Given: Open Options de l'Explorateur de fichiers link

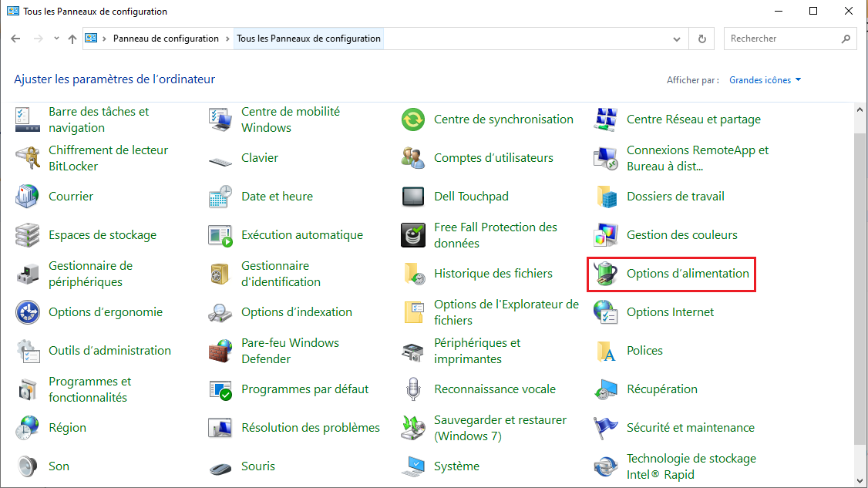Looking at the screenshot, I should coord(506,312).
